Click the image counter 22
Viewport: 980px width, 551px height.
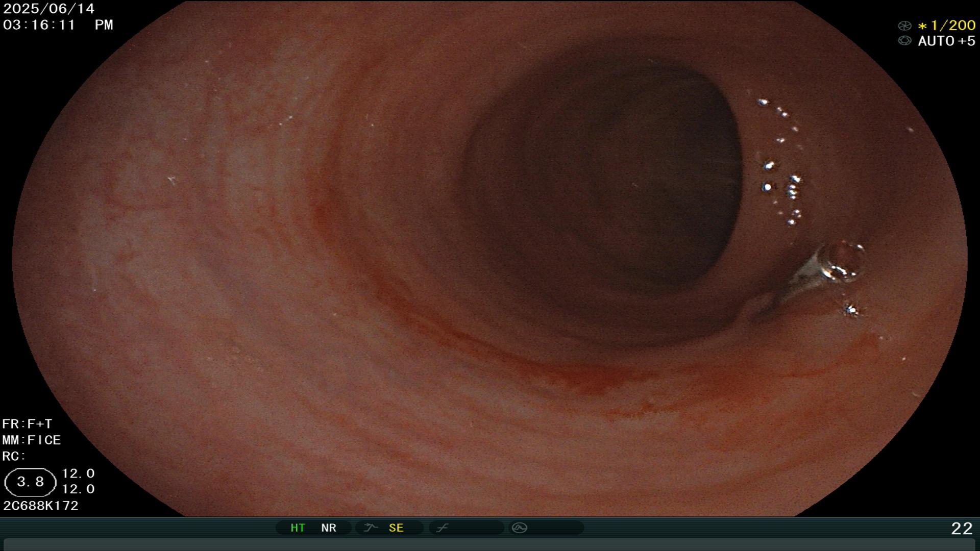(x=962, y=528)
